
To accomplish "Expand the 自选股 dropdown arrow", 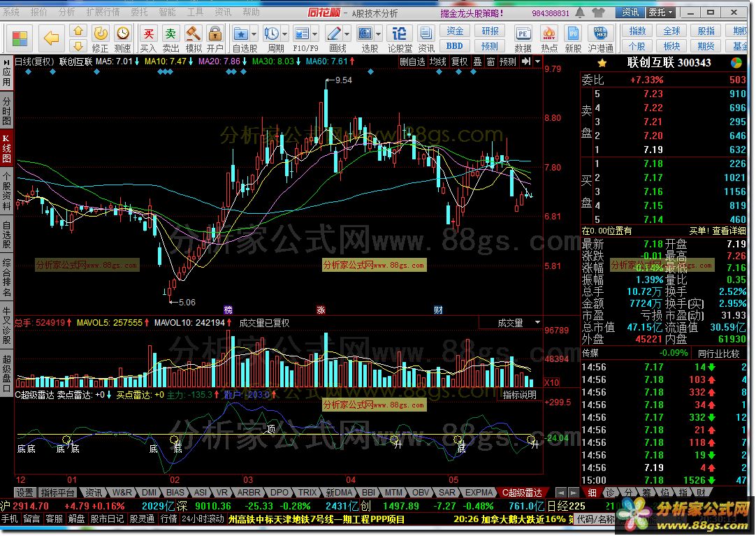I will 254,34.
